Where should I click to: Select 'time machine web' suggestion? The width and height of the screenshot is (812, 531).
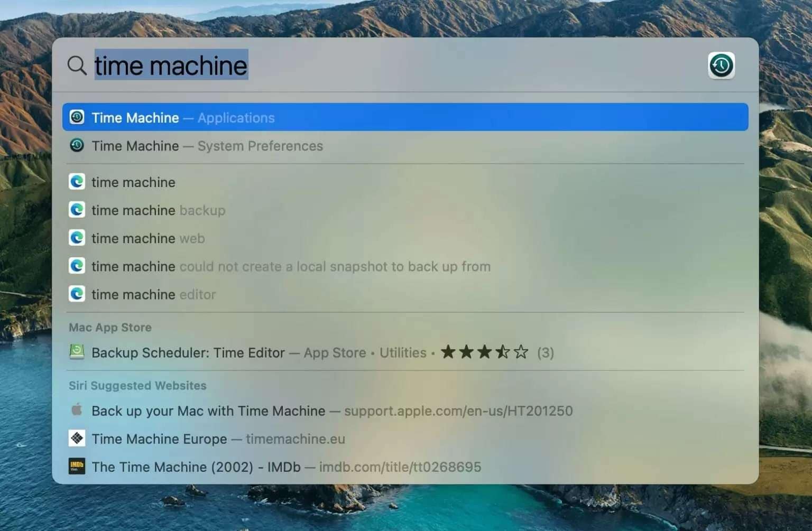(x=405, y=238)
